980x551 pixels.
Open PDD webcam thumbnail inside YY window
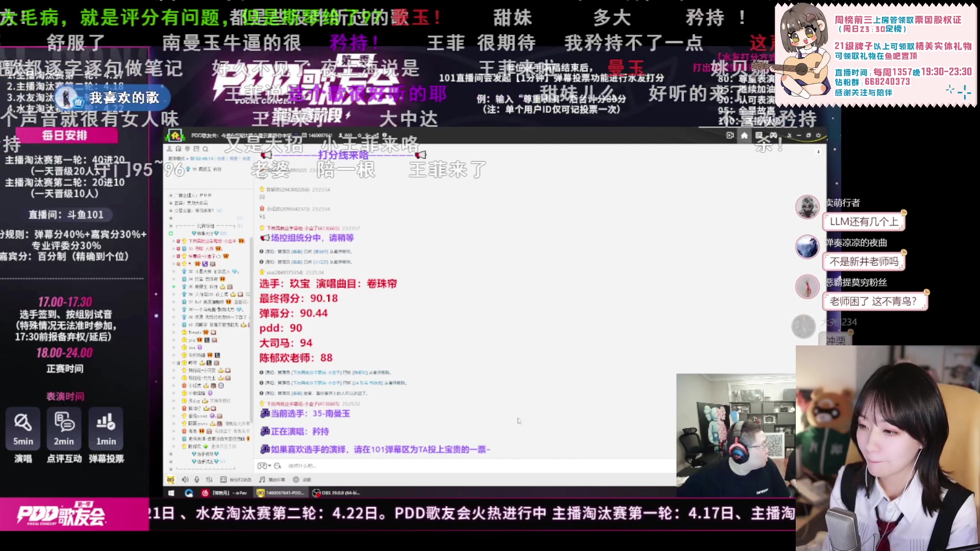tap(736, 435)
